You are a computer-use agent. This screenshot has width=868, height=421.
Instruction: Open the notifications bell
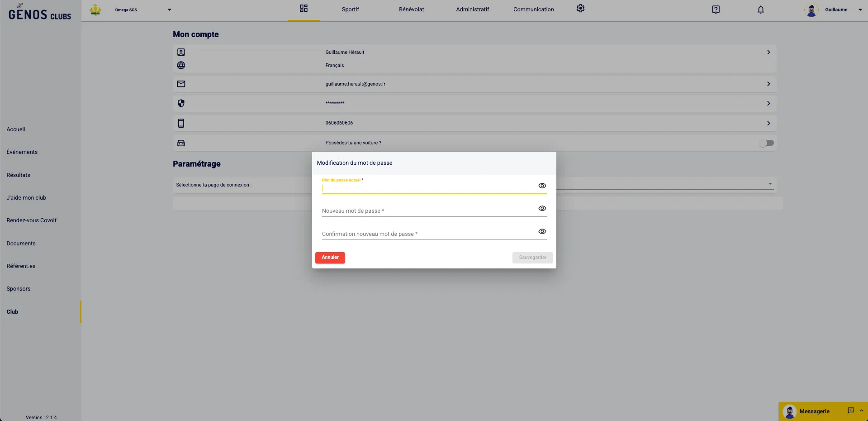tap(760, 10)
